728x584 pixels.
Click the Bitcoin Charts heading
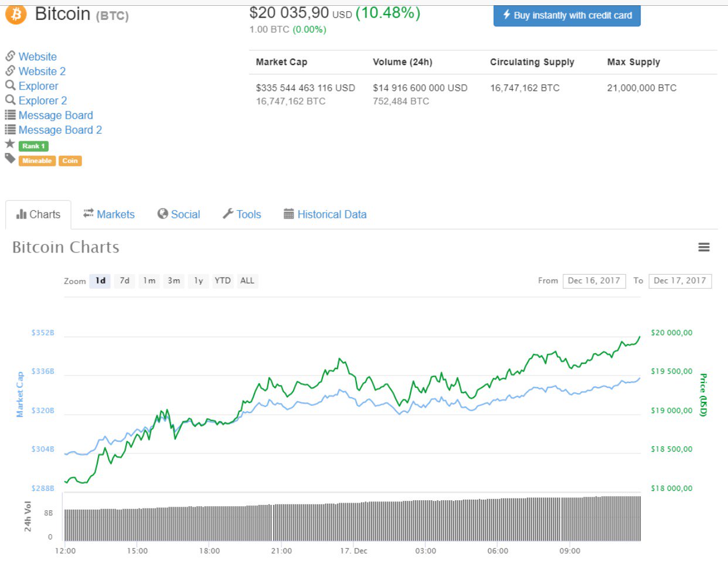coord(66,248)
